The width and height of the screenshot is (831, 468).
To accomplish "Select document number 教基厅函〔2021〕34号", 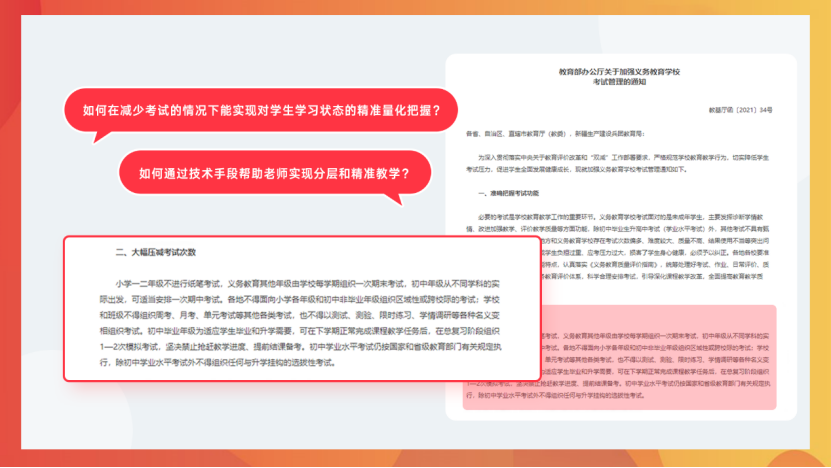I will (x=746, y=108).
